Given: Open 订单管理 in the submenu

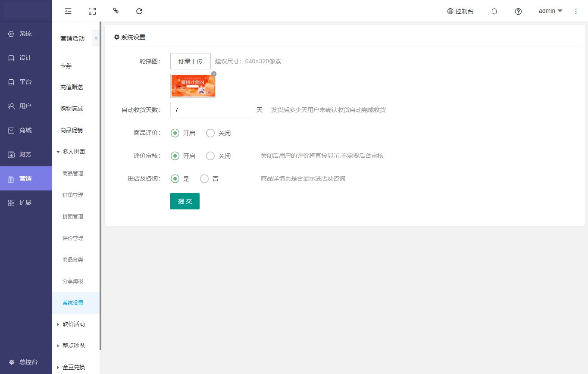Looking at the screenshot, I should 73,195.
